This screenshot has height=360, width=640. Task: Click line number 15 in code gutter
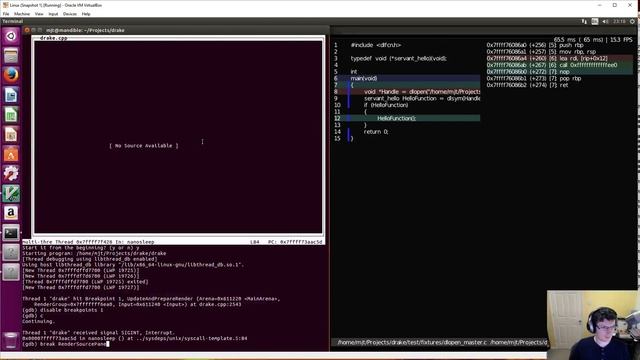click(x=337, y=138)
